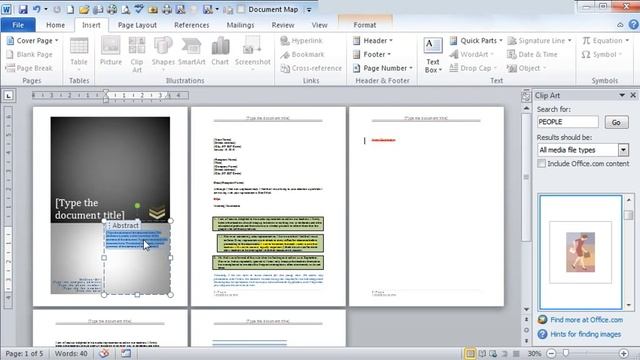640x360 pixels.
Task: Click the document title placeholder on cover page
Action: click(90, 209)
